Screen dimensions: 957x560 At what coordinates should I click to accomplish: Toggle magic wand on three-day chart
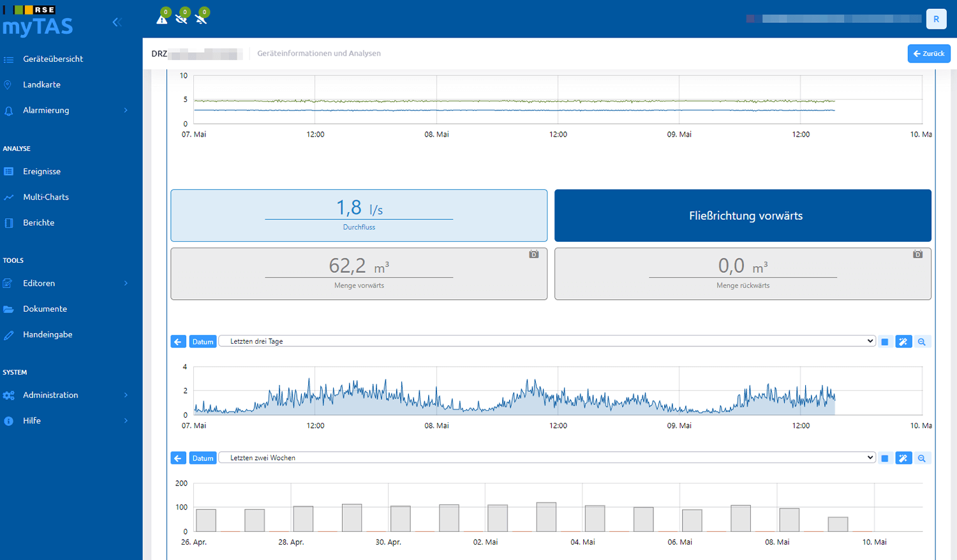(x=903, y=342)
